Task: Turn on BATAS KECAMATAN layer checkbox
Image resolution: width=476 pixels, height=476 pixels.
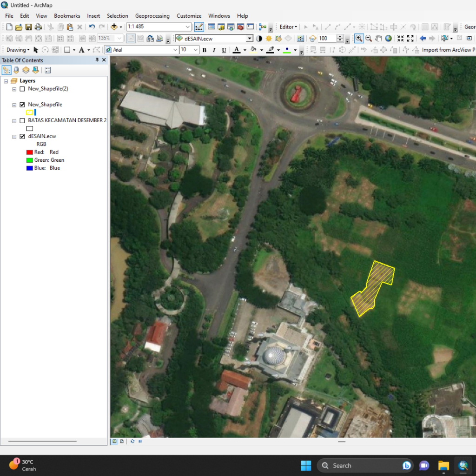Action: pos(22,120)
